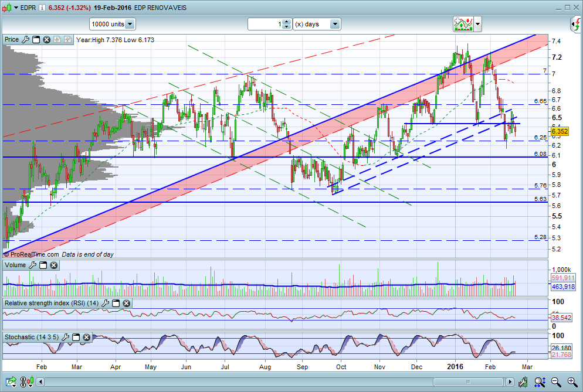Open Volume panel wrench settings

33,265
